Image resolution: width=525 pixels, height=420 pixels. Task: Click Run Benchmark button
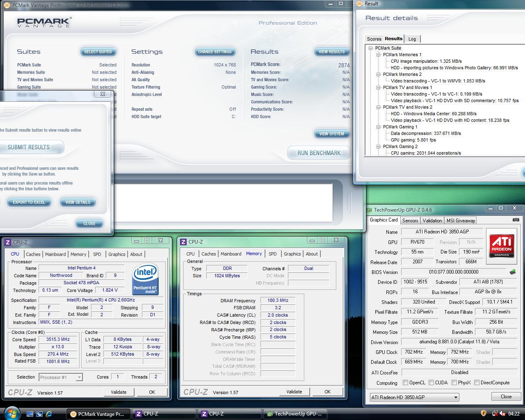click(x=319, y=153)
